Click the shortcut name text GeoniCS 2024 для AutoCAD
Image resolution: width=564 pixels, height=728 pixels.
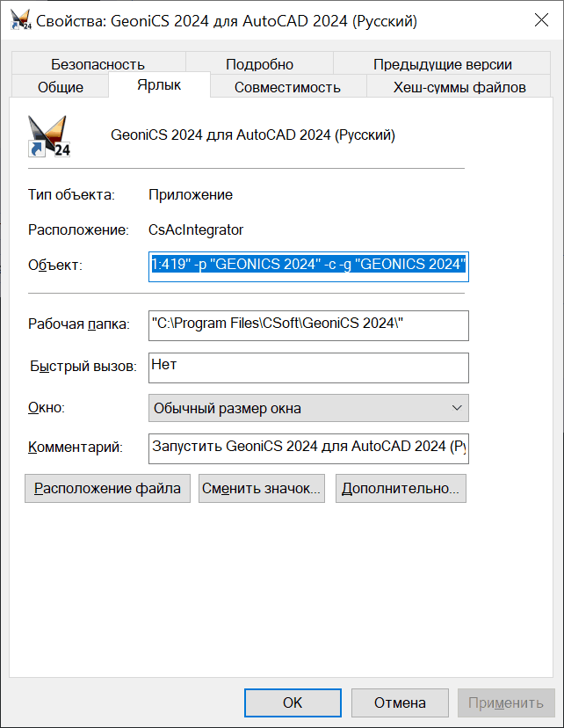(x=253, y=135)
